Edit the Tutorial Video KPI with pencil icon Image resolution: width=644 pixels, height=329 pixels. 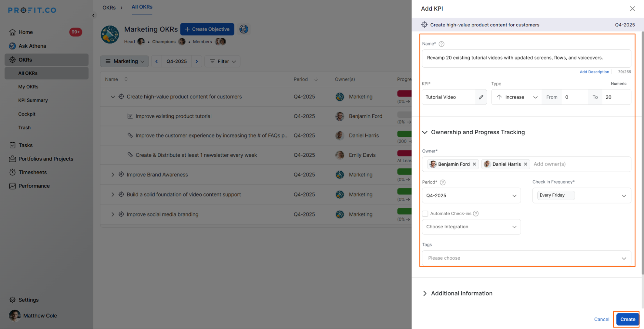481,97
